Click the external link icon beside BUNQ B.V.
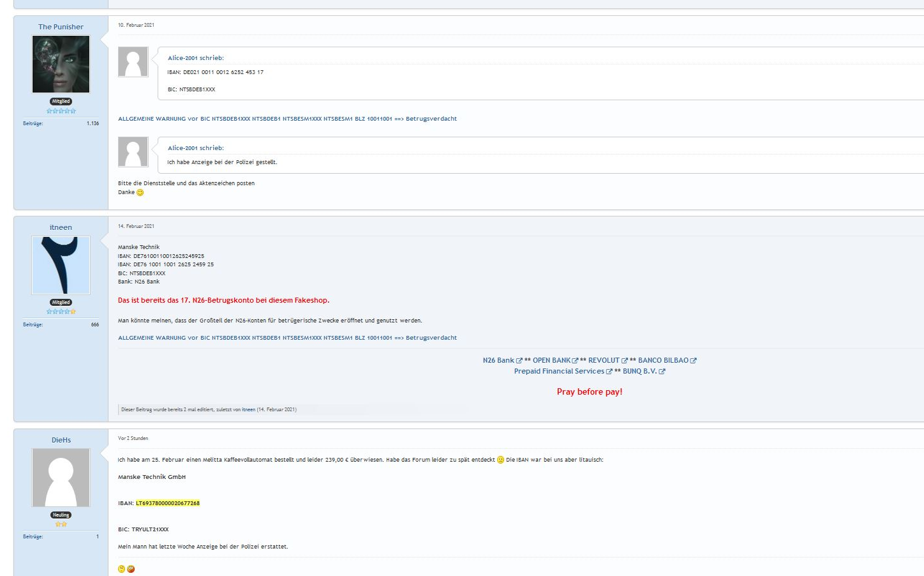Image resolution: width=924 pixels, height=576 pixels. [x=662, y=371]
